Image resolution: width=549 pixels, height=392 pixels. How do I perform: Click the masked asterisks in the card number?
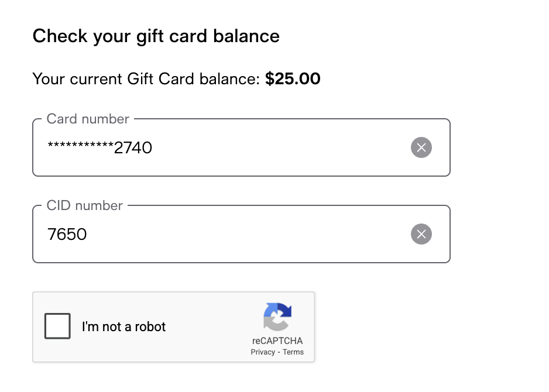click(x=80, y=147)
